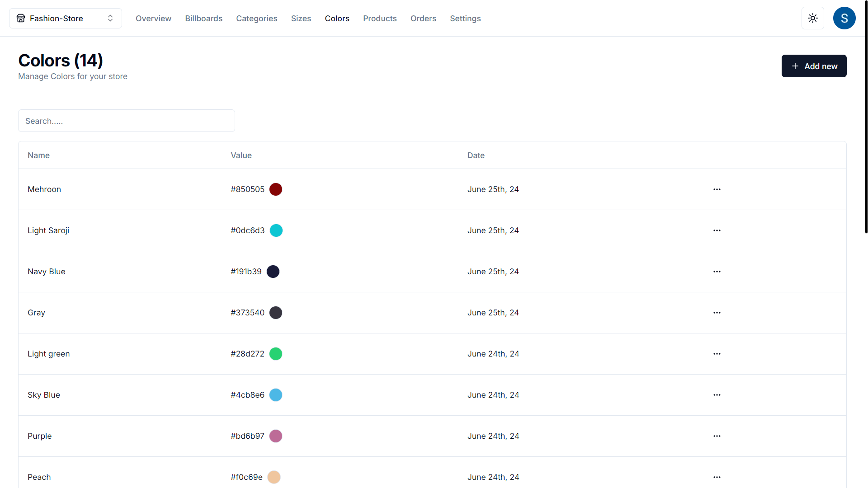Click the Purple name cell
The height and width of the screenshot is (488, 868).
point(40,436)
